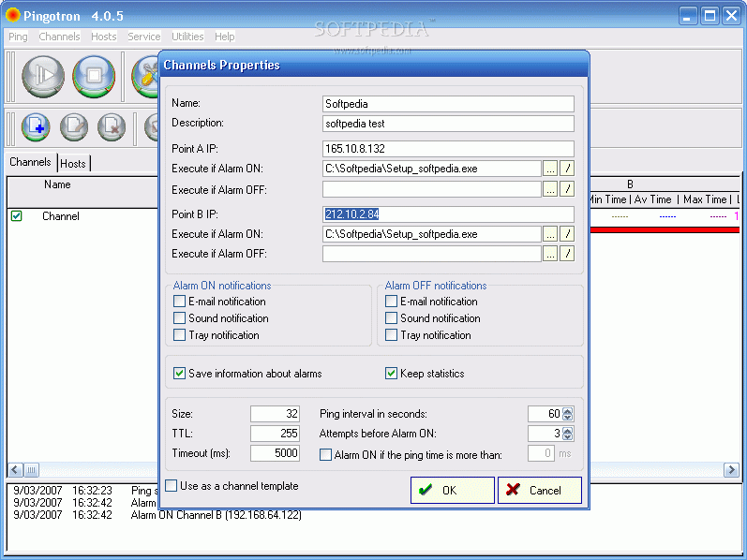Screen dimensions: 747x560
Task: Click slash button for Point B Alarm ON
Action: 567,234
